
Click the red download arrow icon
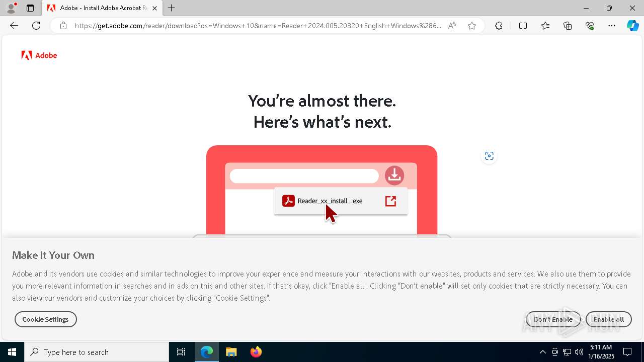click(x=394, y=175)
